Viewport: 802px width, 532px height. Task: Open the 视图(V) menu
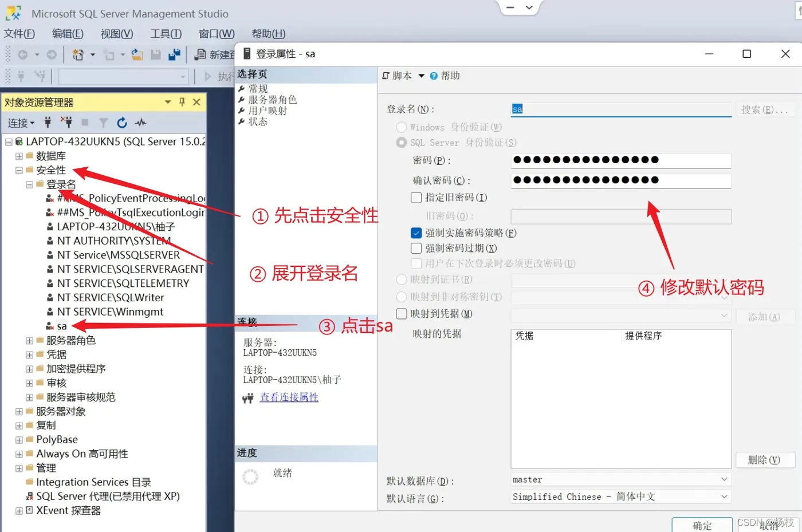(117, 34)
